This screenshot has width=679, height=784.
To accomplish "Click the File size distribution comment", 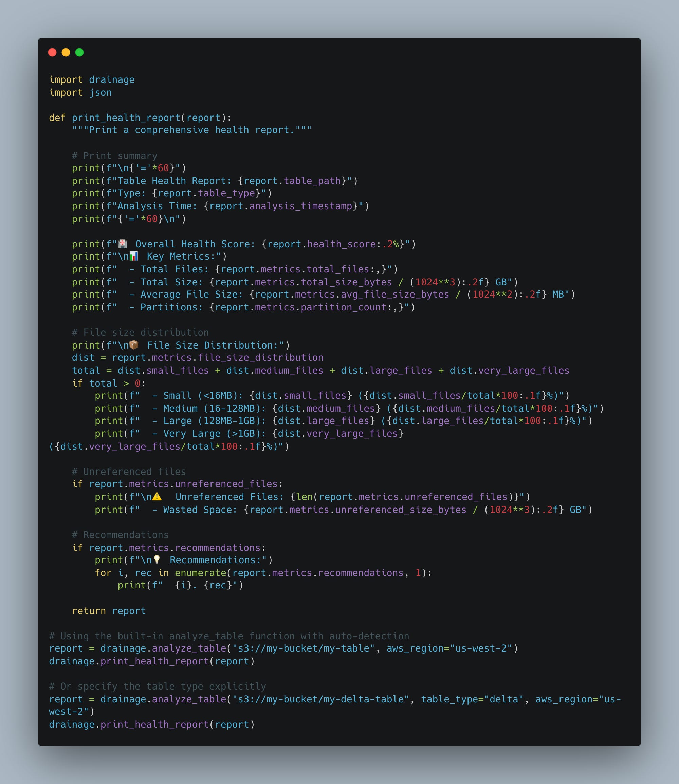I will click(140, 332).
